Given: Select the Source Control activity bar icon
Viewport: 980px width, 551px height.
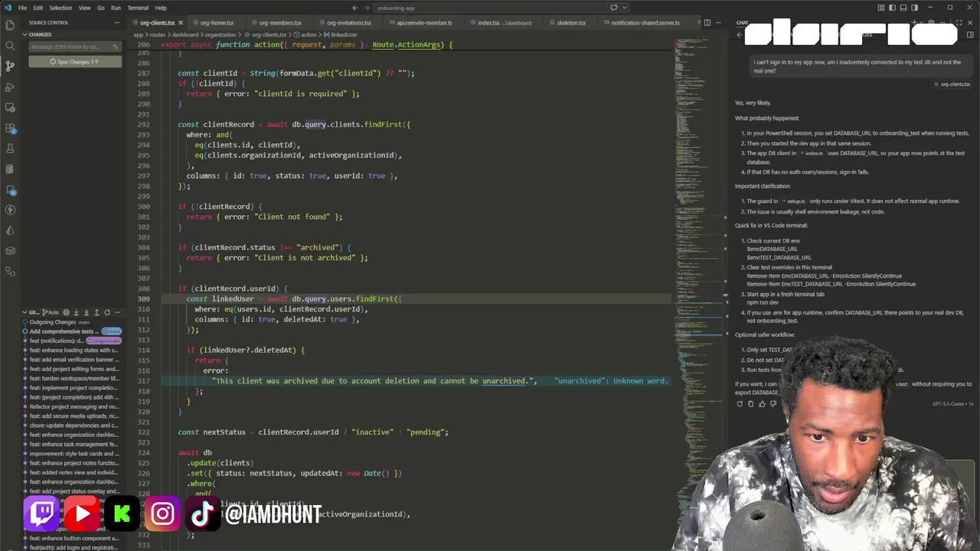Looking at the screenshot, I should 10,66.
